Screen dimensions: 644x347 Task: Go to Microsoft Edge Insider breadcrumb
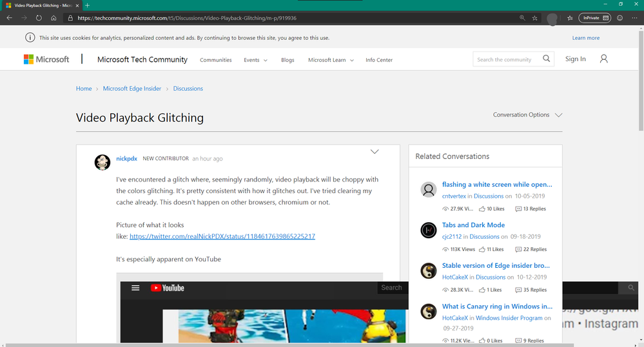pyautogui.click(x=132, y=89)
